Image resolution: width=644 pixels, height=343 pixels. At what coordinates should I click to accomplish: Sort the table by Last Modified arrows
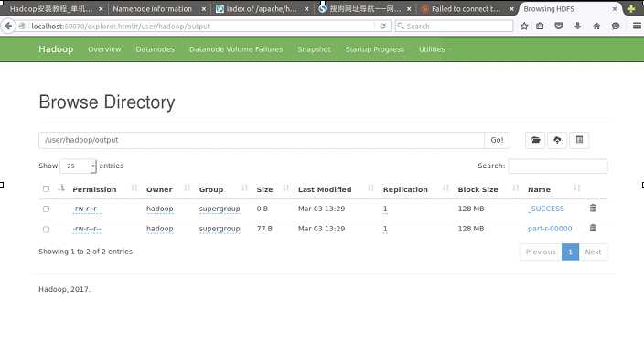click(370, 188)
